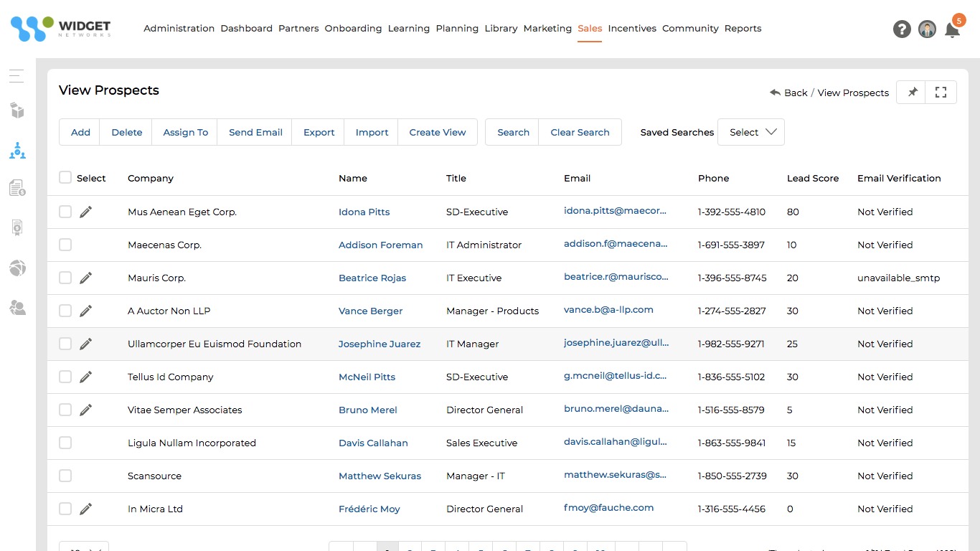
Task: Open the globe icon in sidebar
Action: pos(17,268)
